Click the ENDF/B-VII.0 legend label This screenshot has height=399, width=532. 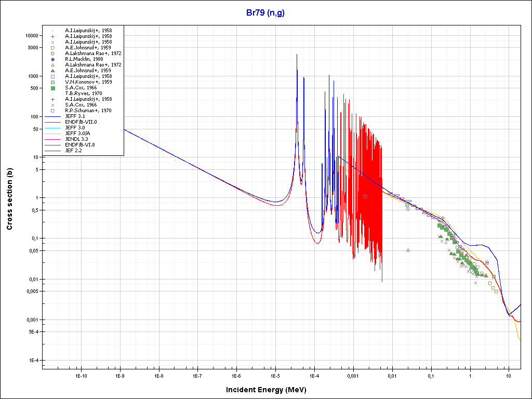pos(81,122)
